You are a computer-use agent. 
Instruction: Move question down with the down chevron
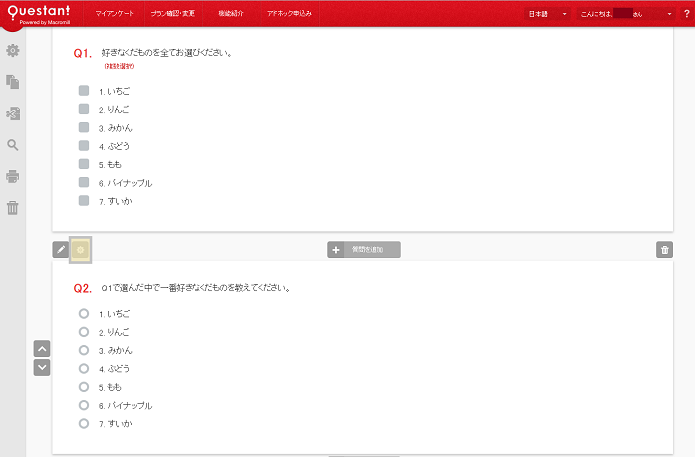tap(42, 367)
